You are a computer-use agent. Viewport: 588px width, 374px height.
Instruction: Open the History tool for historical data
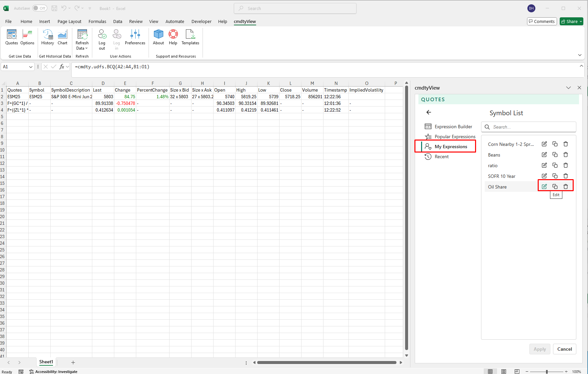48,37
